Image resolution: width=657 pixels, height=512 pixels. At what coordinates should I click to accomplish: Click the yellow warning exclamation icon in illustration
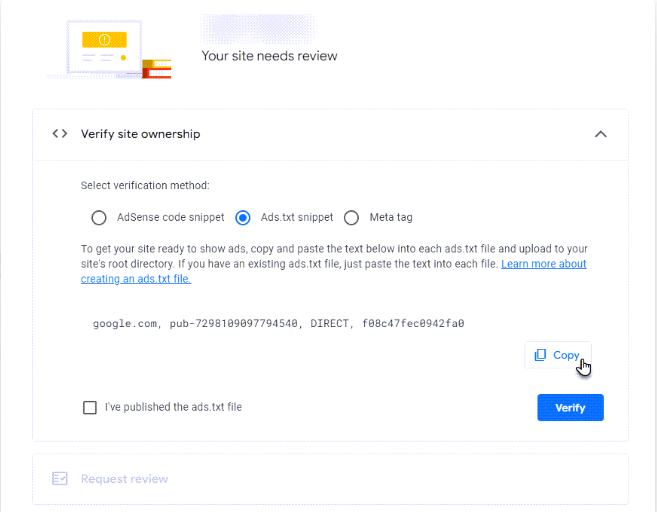(104, 40)
